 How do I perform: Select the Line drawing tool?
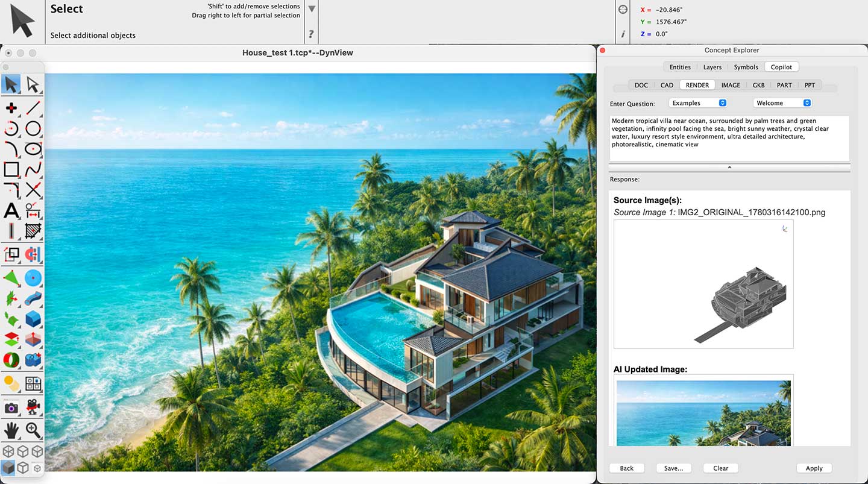pyautogui.click(x=33, y=108)
